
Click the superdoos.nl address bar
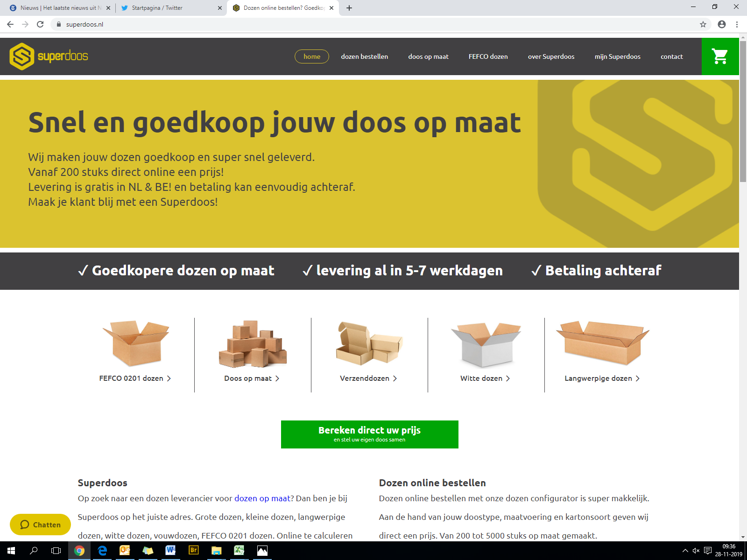pos(373,24)
